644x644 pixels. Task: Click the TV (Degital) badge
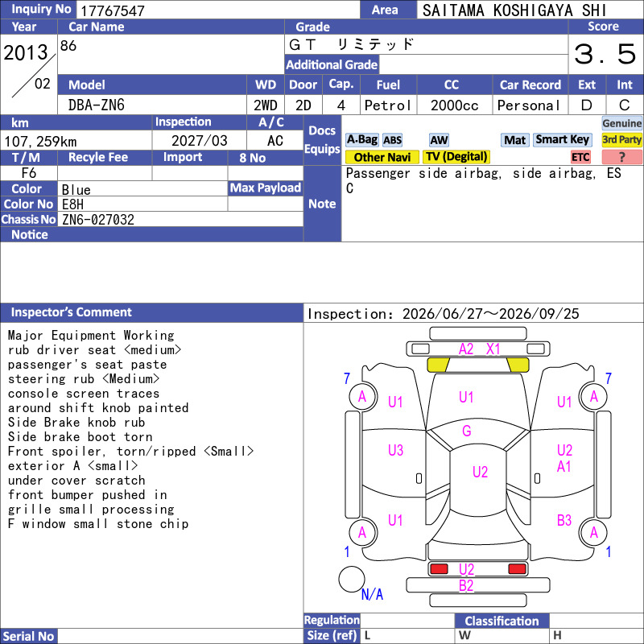456,157
